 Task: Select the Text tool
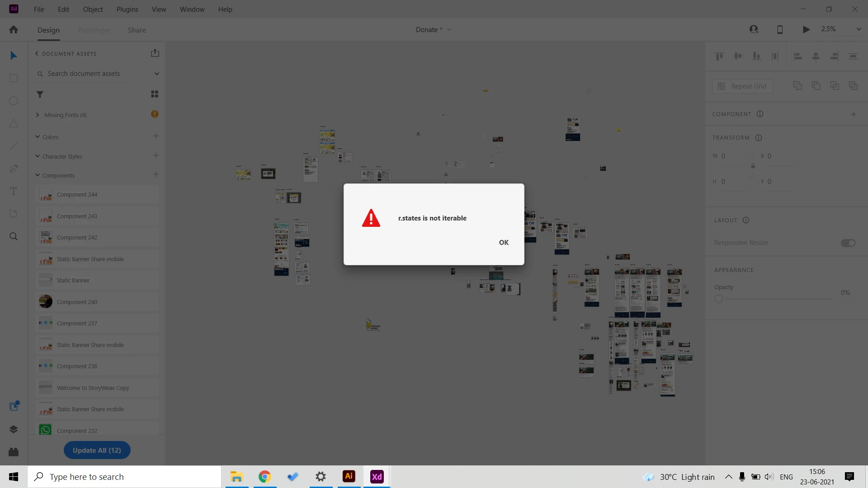[14, 191]
